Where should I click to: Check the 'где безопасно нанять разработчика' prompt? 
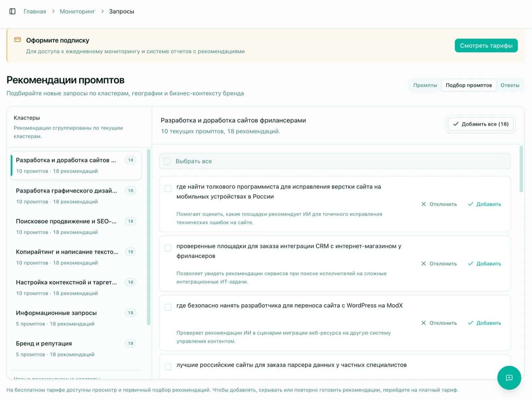[x=168, y=307]
